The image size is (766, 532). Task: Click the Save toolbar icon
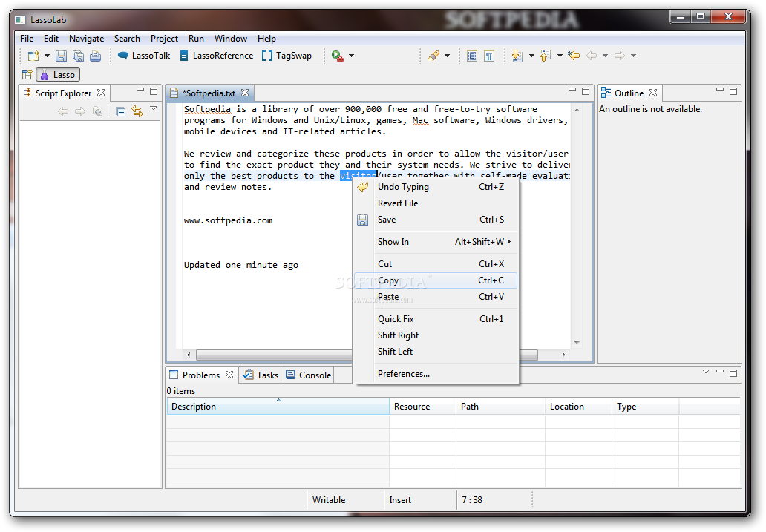coord(61,56)
